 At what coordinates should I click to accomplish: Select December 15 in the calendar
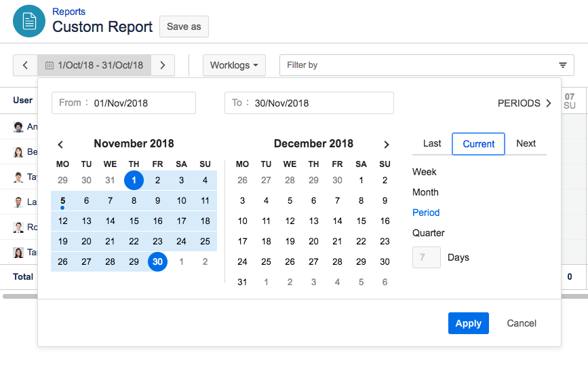[x=361, y=221]
